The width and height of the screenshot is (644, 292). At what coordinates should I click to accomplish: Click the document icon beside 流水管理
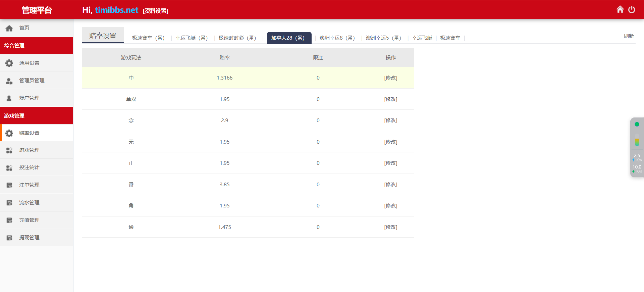coord(9,203)
